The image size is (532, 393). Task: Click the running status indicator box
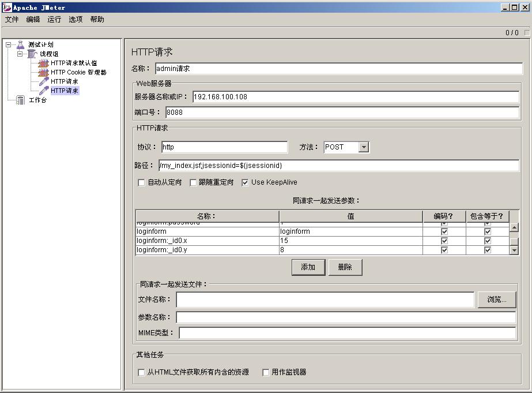tap(527, 33)
